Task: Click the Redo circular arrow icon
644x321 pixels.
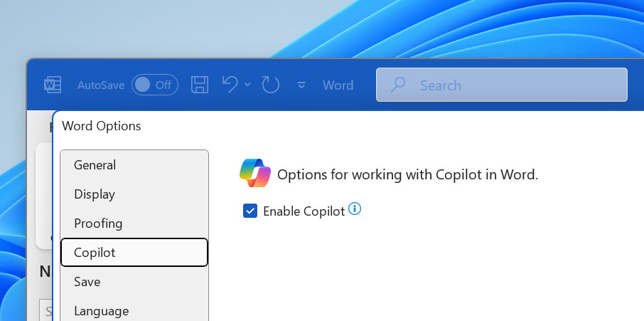Action: pyautogui.click(x=271, y=85)
